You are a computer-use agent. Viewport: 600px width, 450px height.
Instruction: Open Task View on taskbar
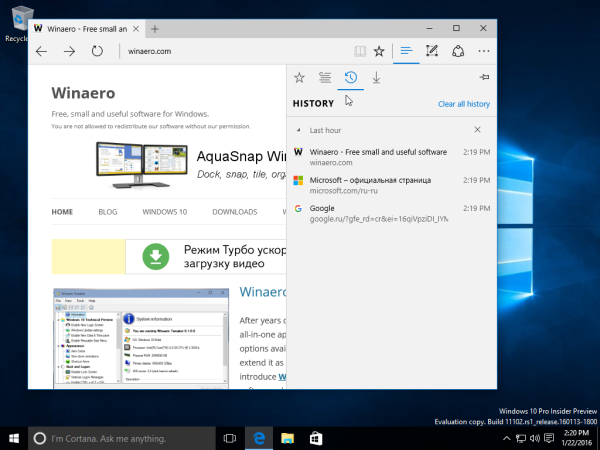pos(230,439)
